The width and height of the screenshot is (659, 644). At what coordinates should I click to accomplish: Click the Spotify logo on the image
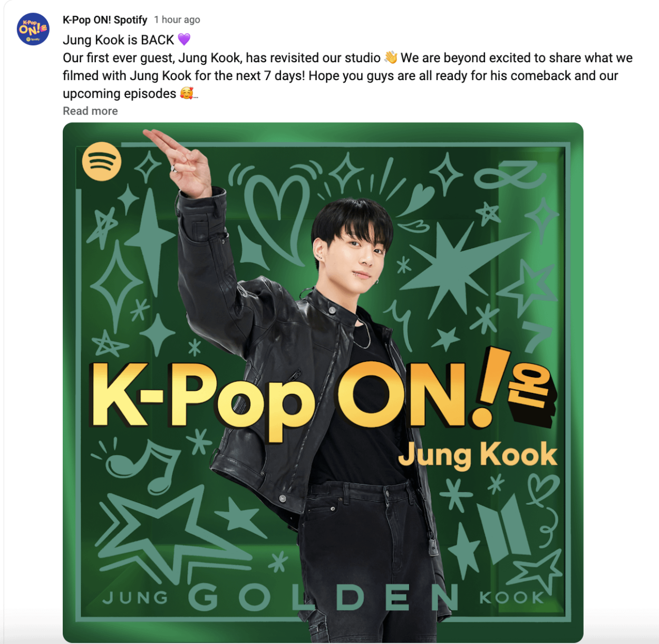click(102, 161)
